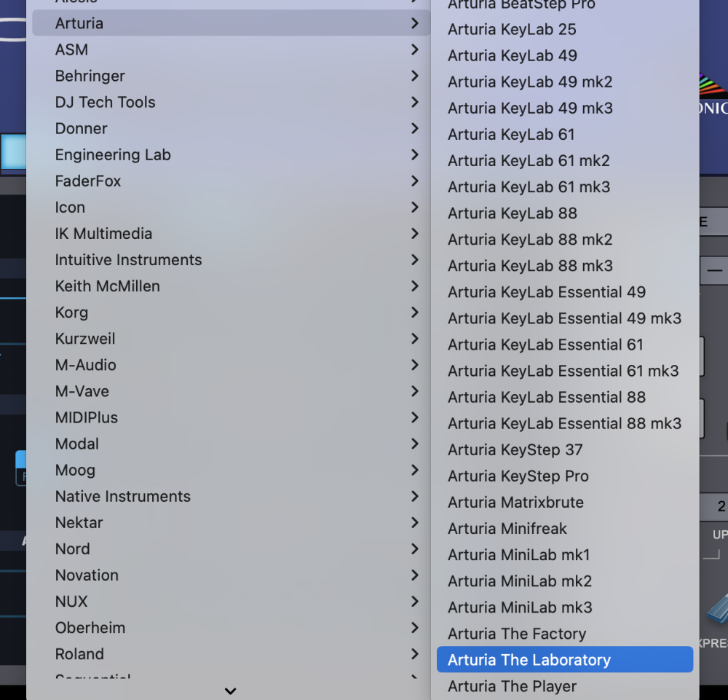Viewport: 728px width, 700px height.
Task: Select Arturia KeyLab Essential 49
Action: [x=565, y=292]
